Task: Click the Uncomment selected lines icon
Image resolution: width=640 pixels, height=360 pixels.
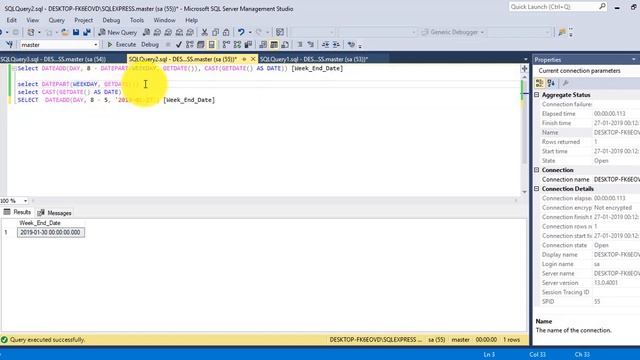Action: coord(311,44)
